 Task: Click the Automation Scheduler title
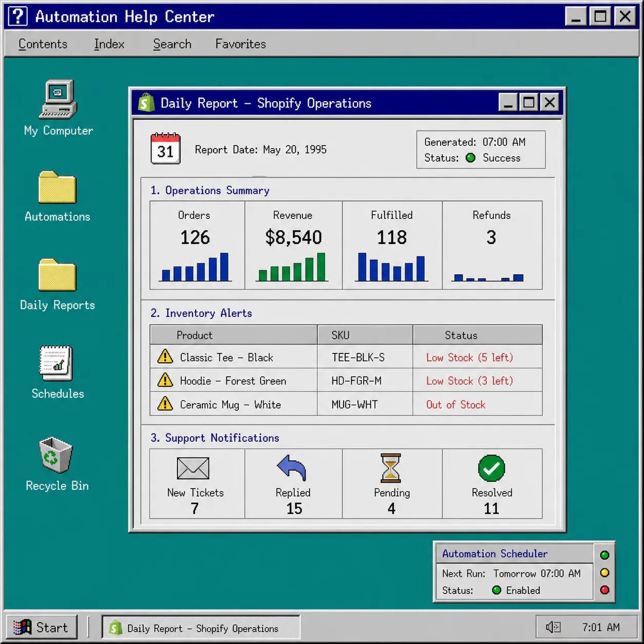[x=495, y=554]
